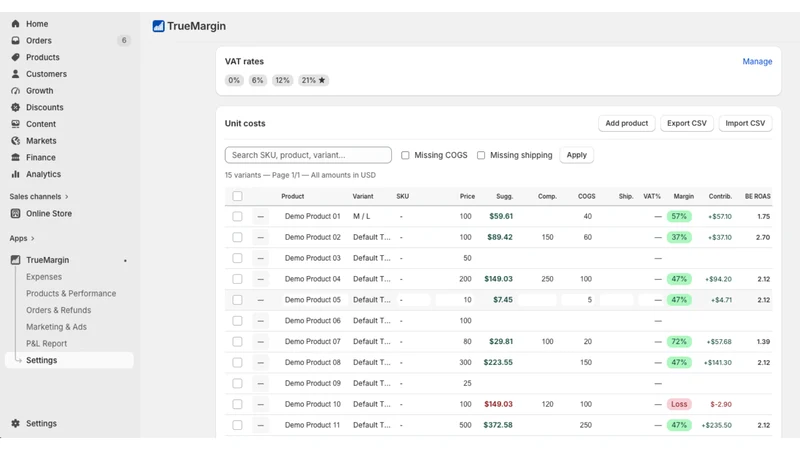
Task: Click the Orders count badge 6
Action: point(123,40)
